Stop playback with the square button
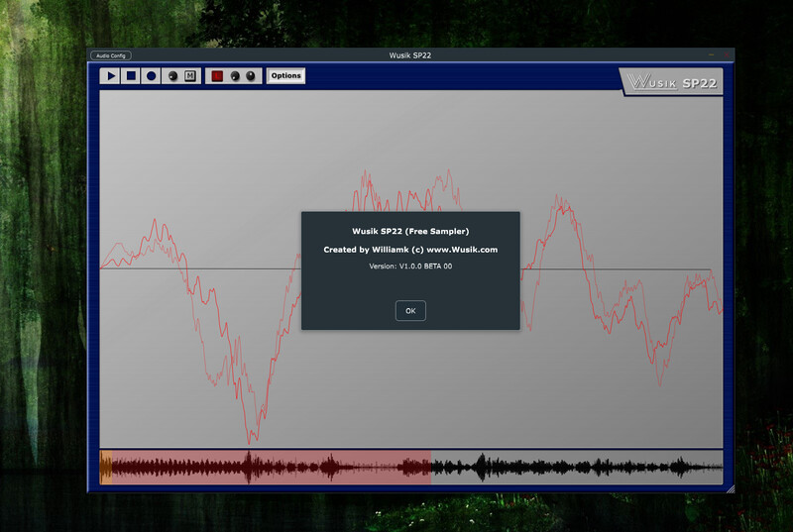The height and width of the screenshot is (532, 793). (131, 75)
